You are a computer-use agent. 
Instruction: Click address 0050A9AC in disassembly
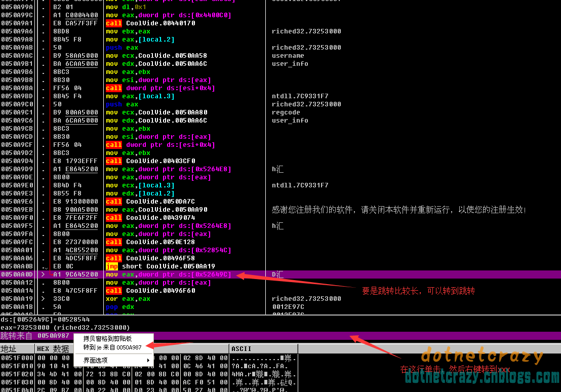pos(17,56)
